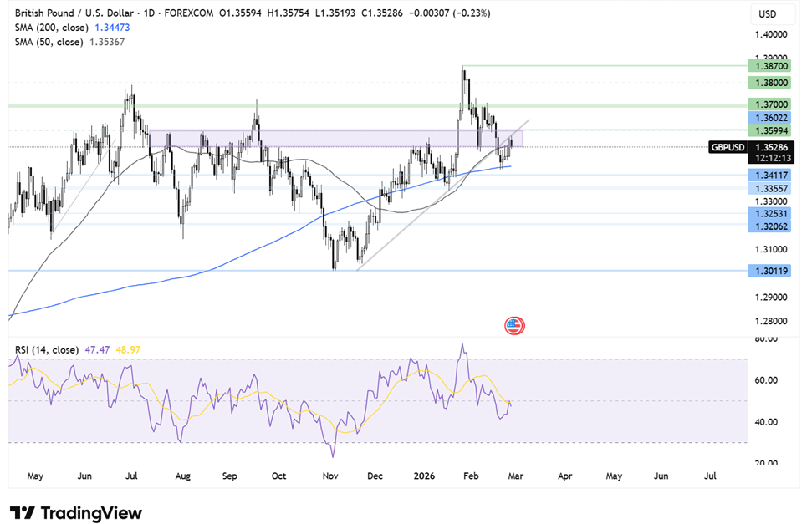Select the 1.32531 support label
Image resolution: width=812 pixels, height=524 pixels.
(x=769, y=213)
